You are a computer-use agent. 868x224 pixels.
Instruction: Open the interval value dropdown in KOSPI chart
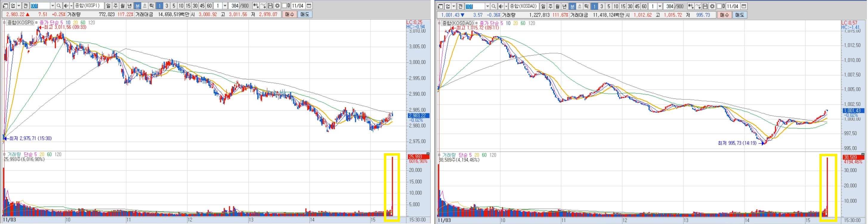coord(225,6)
